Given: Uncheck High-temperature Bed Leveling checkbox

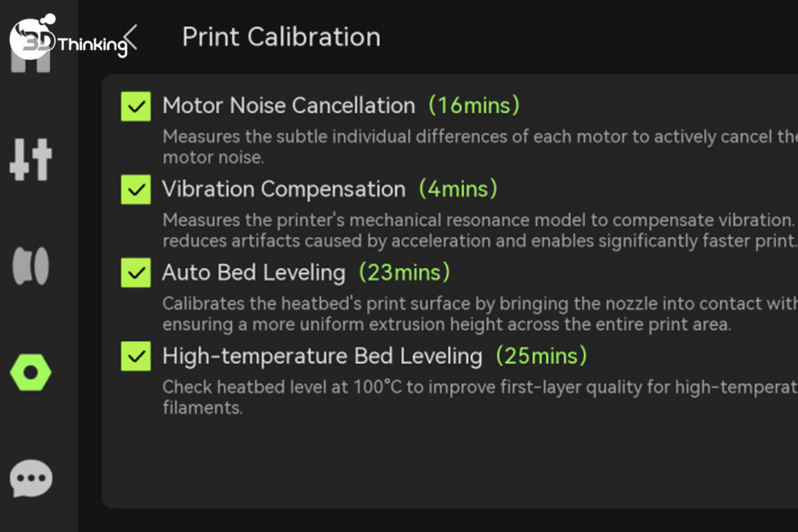Looking at the screenshot, I should (x=136, y=356).
